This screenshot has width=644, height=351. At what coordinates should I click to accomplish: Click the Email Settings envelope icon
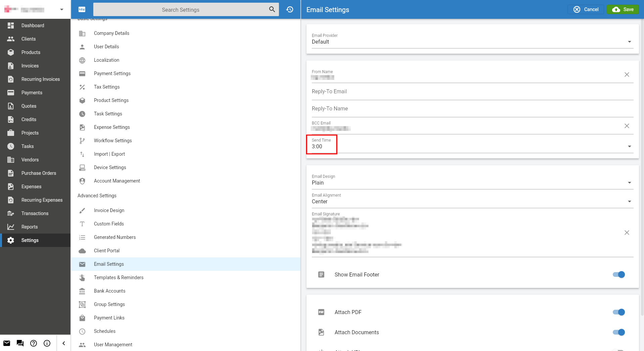click(82, 264)
